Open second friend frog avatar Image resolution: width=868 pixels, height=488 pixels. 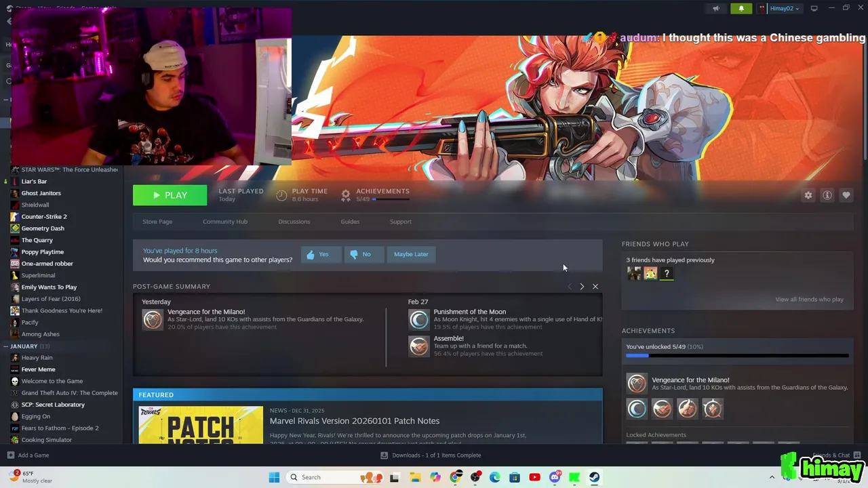(x=650, y=274)
